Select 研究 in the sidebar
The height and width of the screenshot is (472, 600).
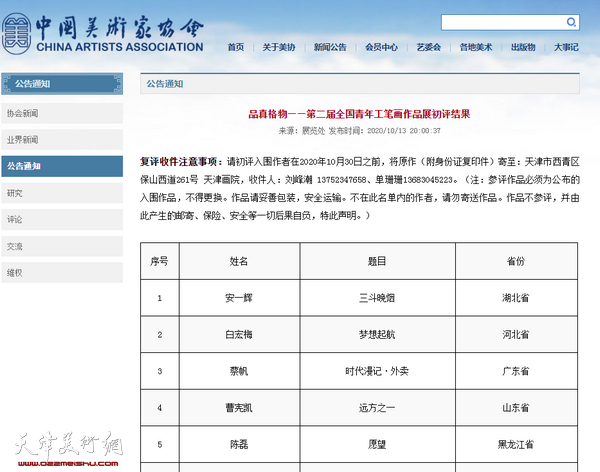[x=62, y=193]
